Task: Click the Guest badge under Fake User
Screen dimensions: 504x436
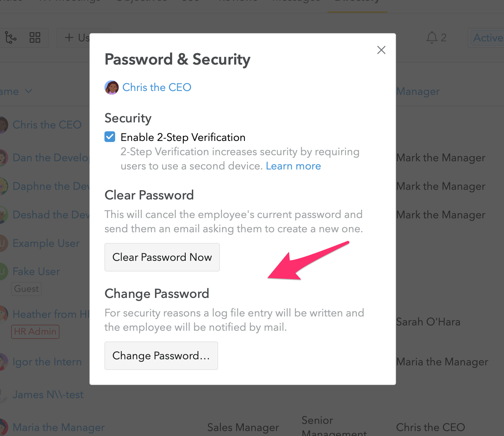Action: (26, 289)
